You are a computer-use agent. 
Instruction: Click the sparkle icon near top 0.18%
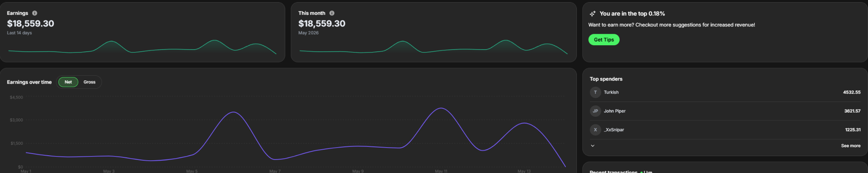pos(593,14)
